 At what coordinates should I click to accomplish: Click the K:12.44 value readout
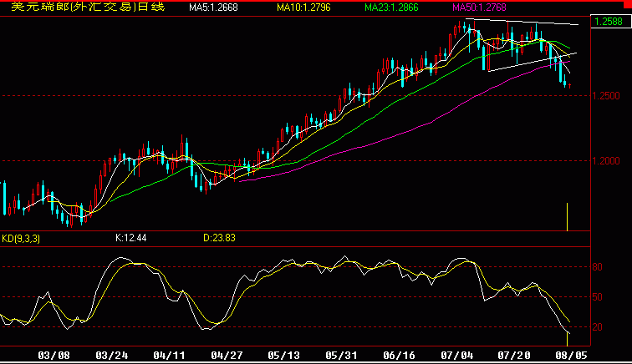pos(130,238)
